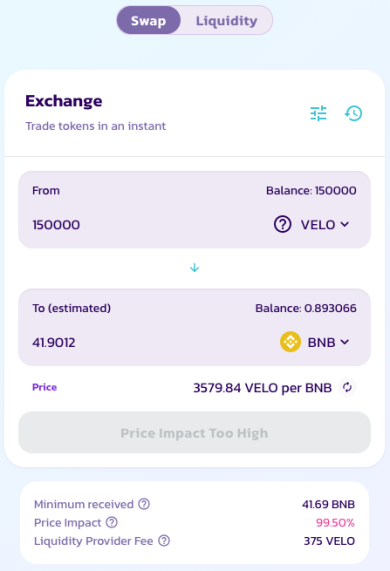The height and width of the screenshot is (571, 390).
Task: Open the VELO currency selector
Action: 312,224
